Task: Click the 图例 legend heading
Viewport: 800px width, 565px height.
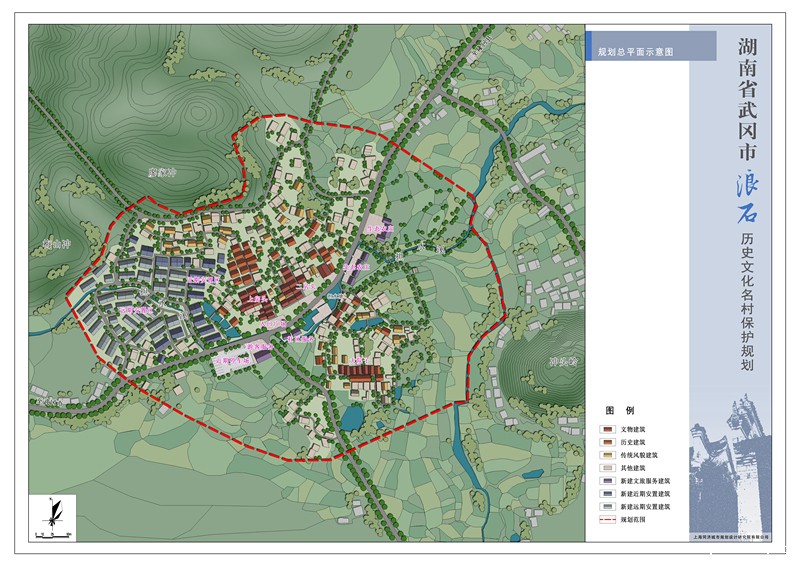Action: (620, 411)
